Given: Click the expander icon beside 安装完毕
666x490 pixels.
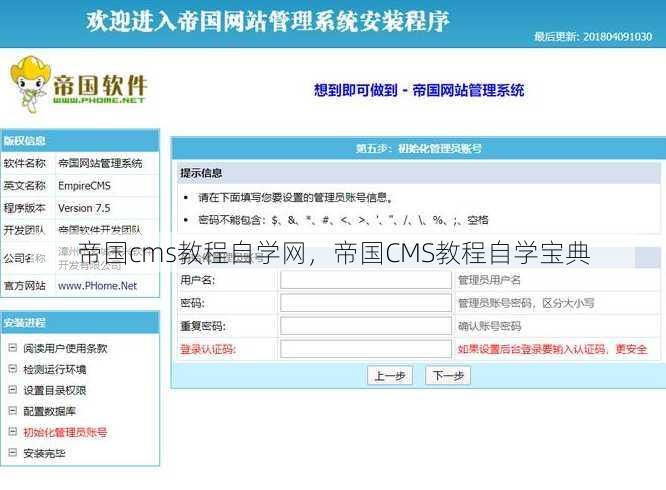Looking at the screenshot, I should pyautogui.click(x=13, y=453).
